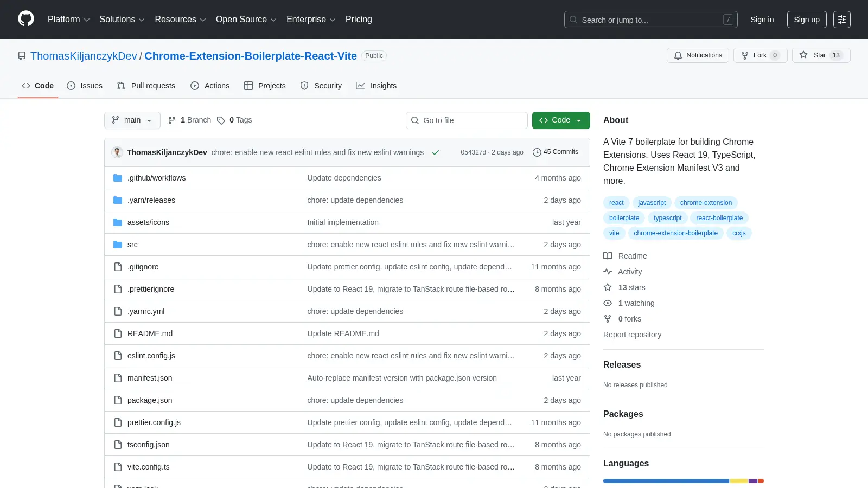The image size is (868, 488).
Task: Select the chrome-extension topic tag
Action: click(706, 203)
